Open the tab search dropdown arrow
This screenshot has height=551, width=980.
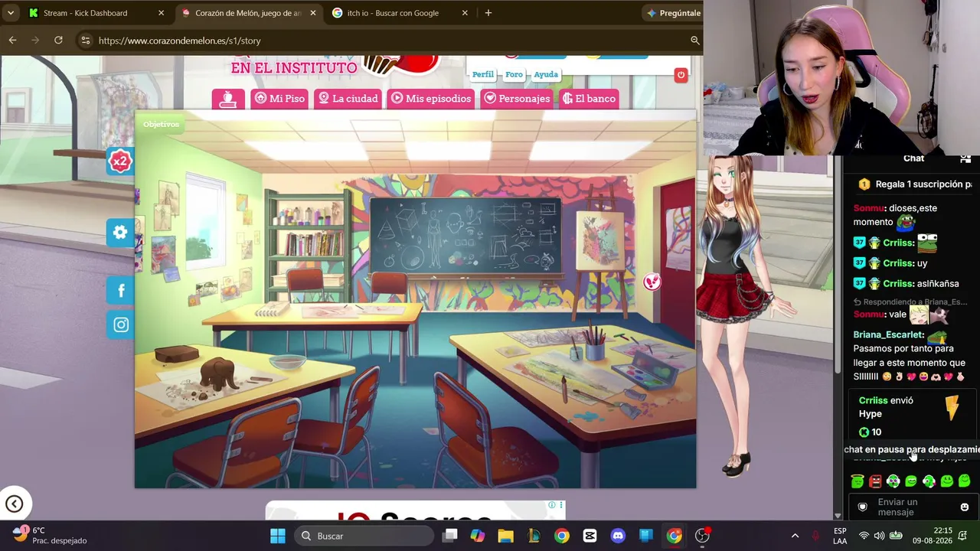pyautogui.click(x=11, y=13)
